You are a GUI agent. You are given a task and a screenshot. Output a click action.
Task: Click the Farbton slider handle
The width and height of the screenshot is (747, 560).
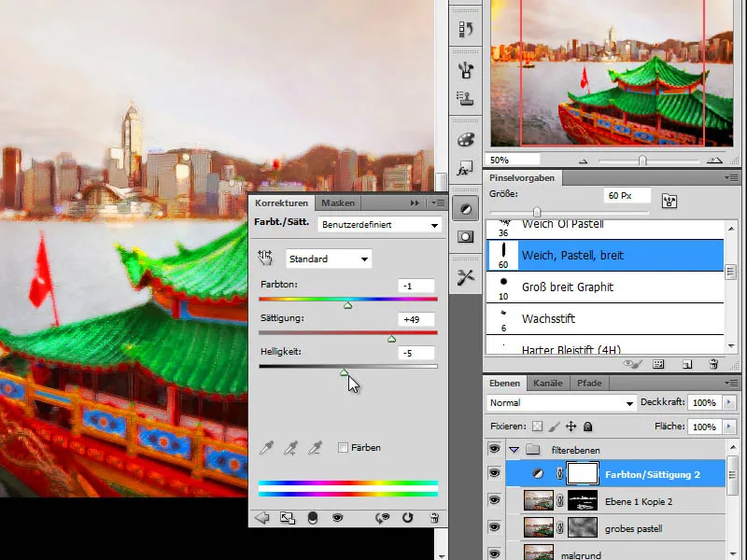(x=347, y=305)
